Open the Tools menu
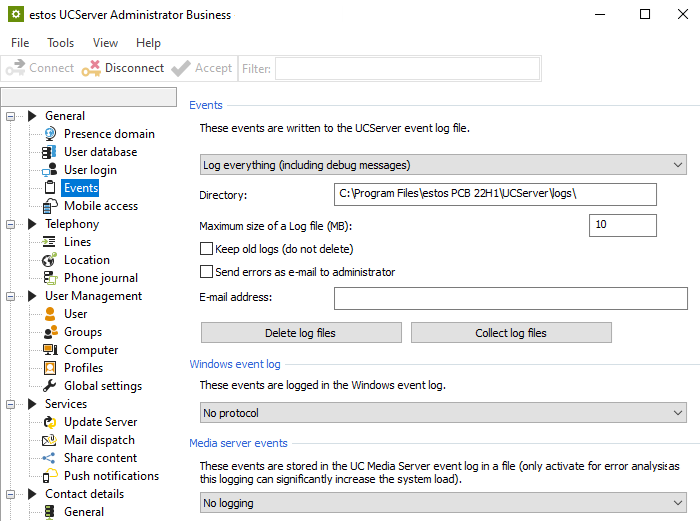Viewport: 700px width, 522px height. tap(60, 43)
